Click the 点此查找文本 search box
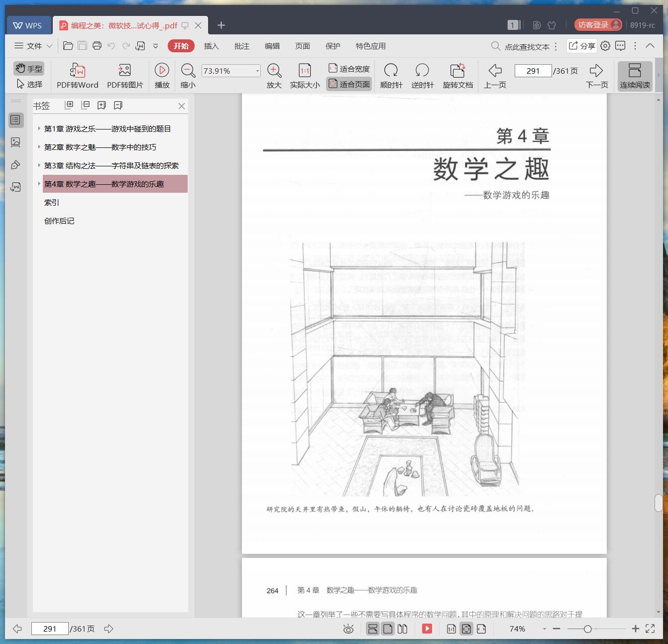The image size is (668, 644). [x=521, y=46]
